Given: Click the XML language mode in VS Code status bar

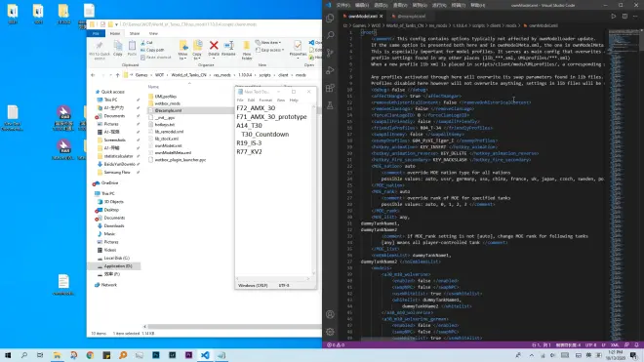Looking at the screenshot, I should point(615,345).
